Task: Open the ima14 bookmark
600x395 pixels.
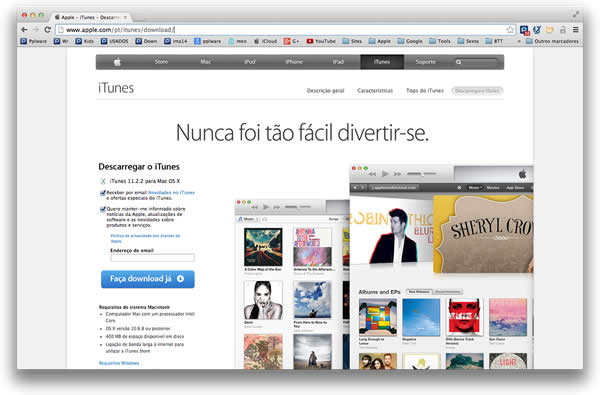Action: [x=176, y=41]
